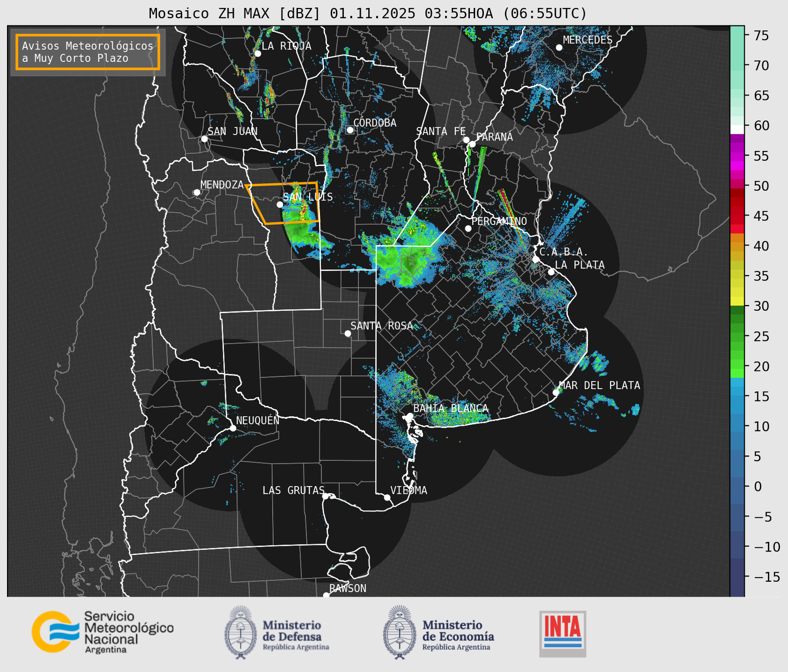Select the San Juan city marker
This screenshot has width=788, height=672.
(x=204, y=139)
